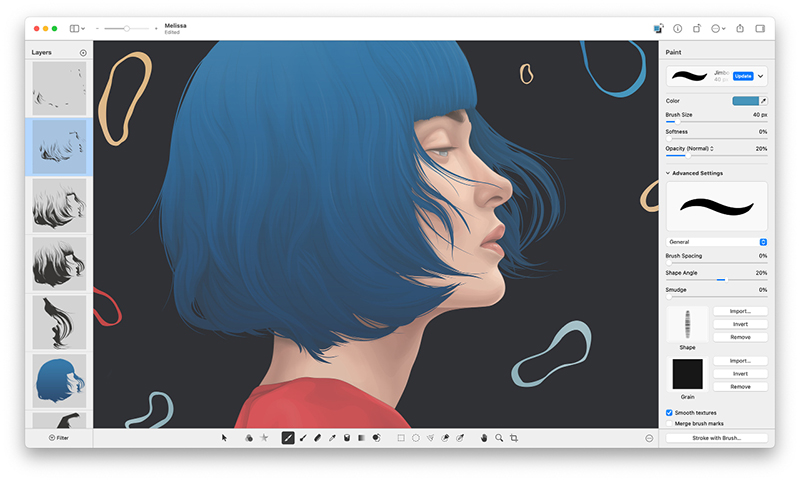Image resolution: width=800 pixels, height=481 pixels.
Task: Click the blue Update brush button
Action: click(742, 76)
